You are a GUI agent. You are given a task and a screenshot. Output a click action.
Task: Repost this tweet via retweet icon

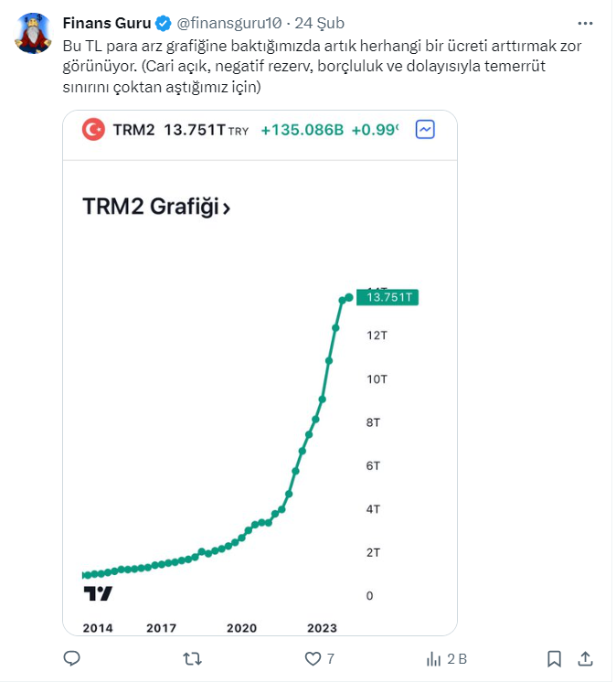pyautogui.click(x=193, y=658)
